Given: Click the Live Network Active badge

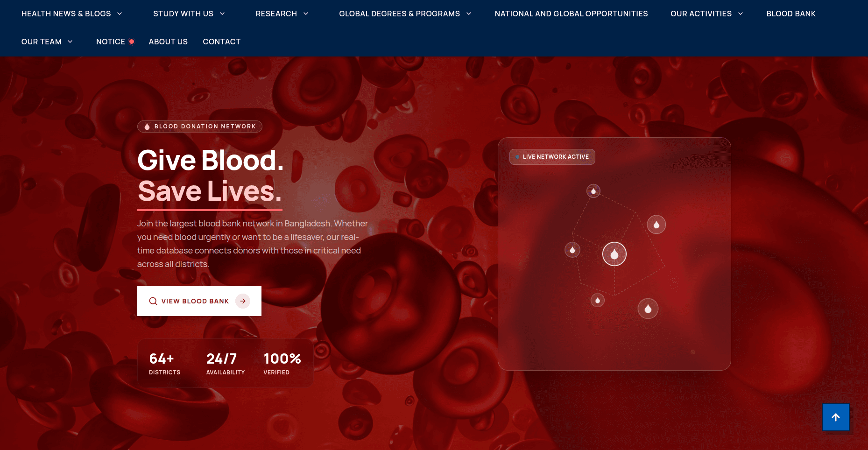Looking at the screenshot, I should (552, 157).
